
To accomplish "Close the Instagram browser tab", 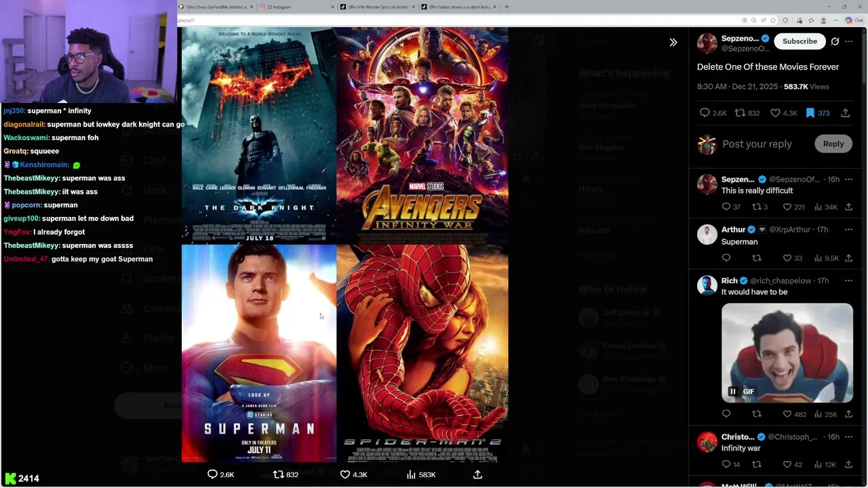I will pyautogui.click(x=332, y=7).
